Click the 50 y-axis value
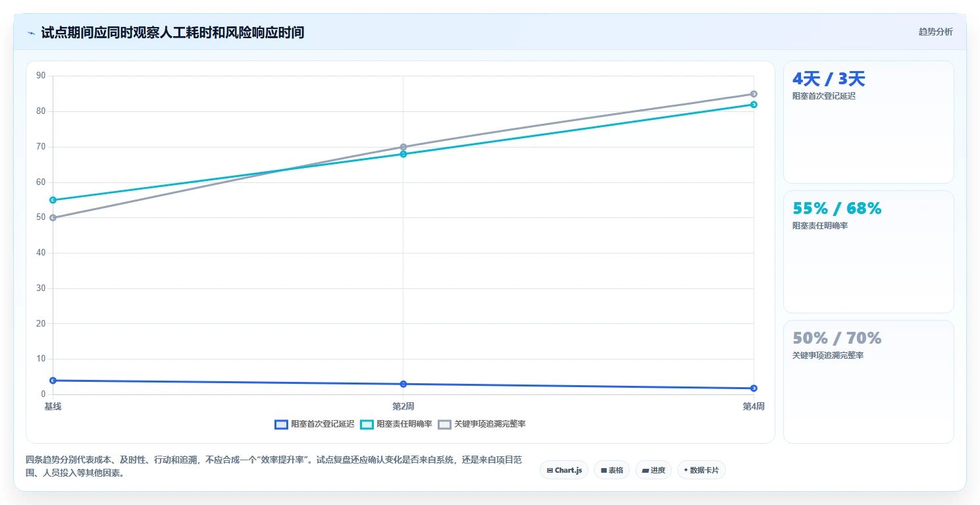980x505 pixels. coord(41,217)
